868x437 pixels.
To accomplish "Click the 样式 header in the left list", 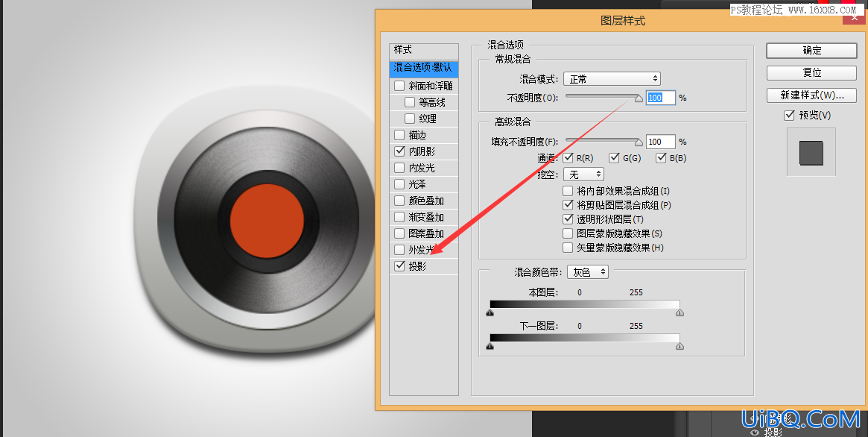I will (x=424, y=50).
